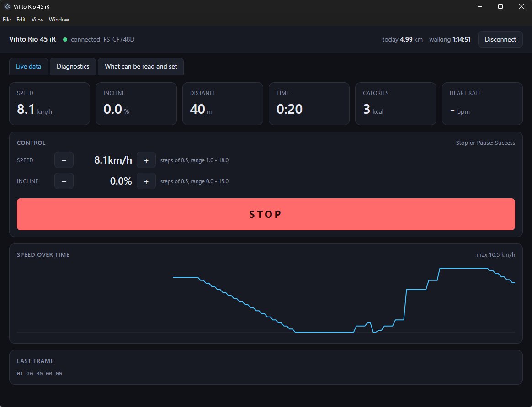
Task: Maximize the Vifito window
Action: [x=500, y=6]
